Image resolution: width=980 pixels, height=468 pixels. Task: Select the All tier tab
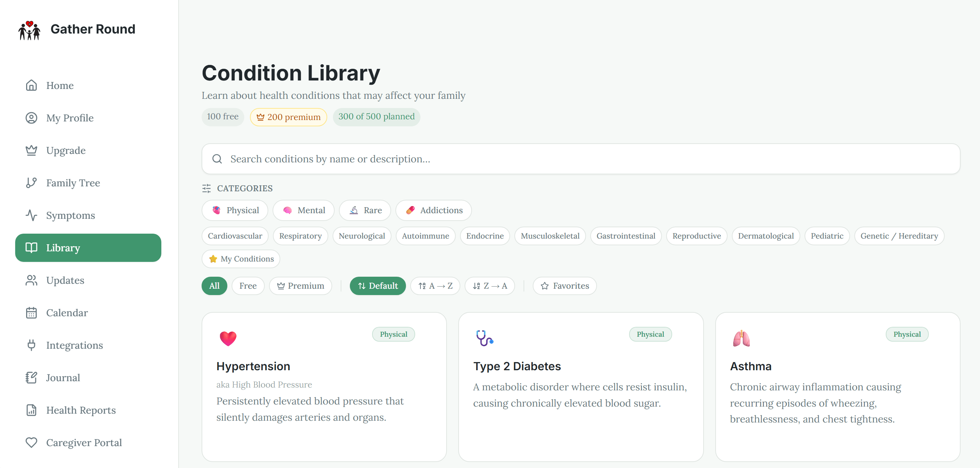(x=214, y=286)
